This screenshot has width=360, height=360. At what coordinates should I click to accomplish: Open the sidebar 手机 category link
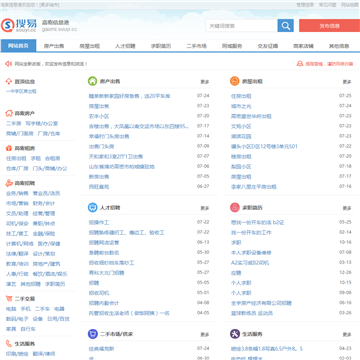tap(26, 309)
